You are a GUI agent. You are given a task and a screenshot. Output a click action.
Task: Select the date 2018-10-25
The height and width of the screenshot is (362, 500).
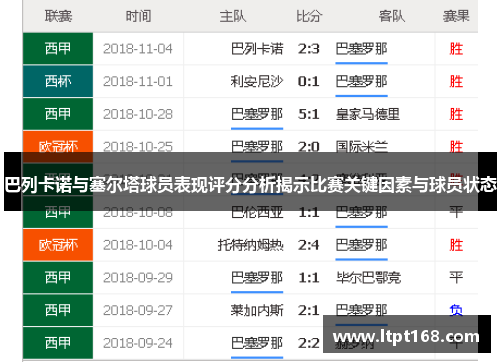(138, 147)
